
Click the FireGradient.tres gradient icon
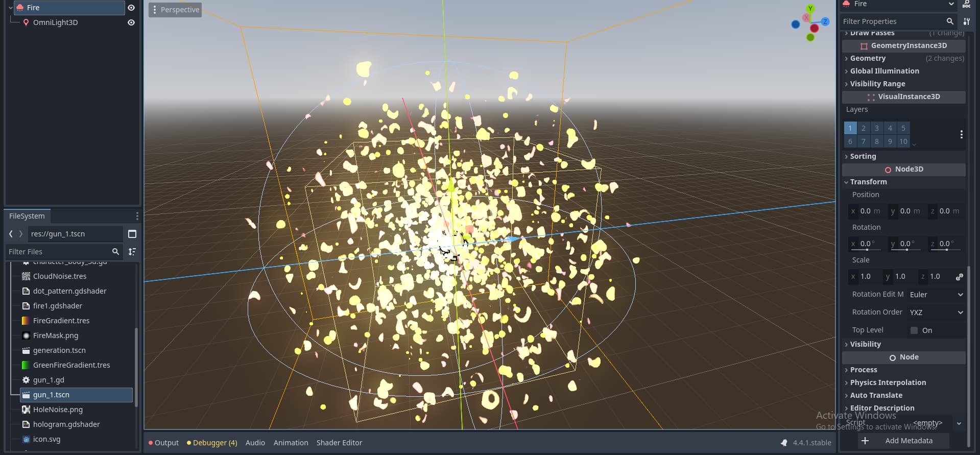point(26,321)
